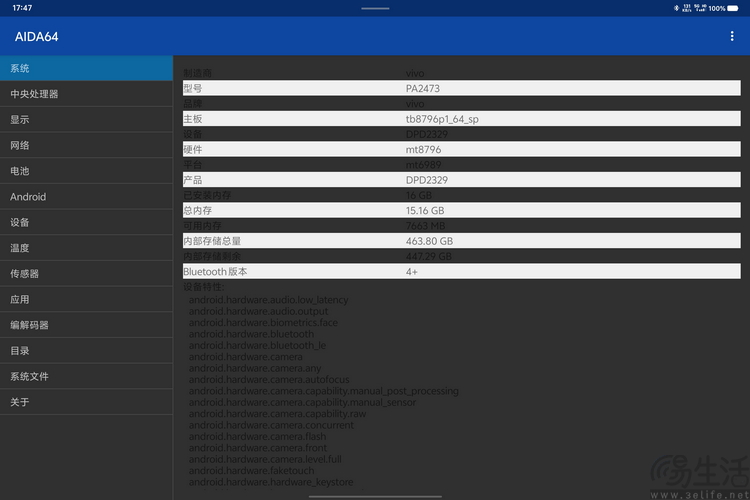Tap the AIDA64 app title
The width and height of the screenshot is (750, 500).
tap(36, 37)
